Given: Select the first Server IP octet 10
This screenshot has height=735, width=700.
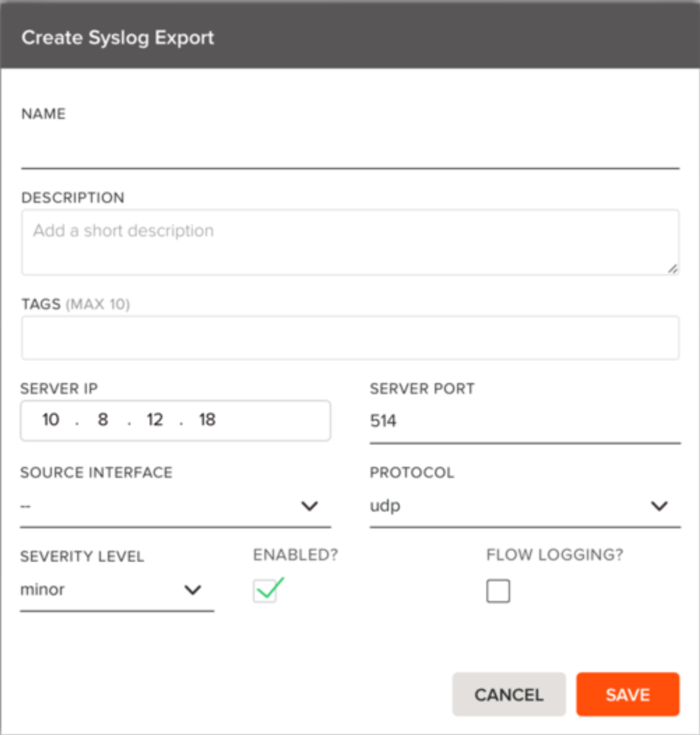Looking at the screenshot, I should pos(51,420).
